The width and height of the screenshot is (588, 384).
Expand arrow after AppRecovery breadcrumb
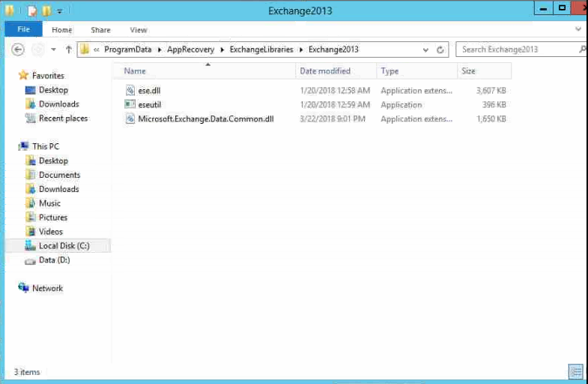tap(222, 49)
